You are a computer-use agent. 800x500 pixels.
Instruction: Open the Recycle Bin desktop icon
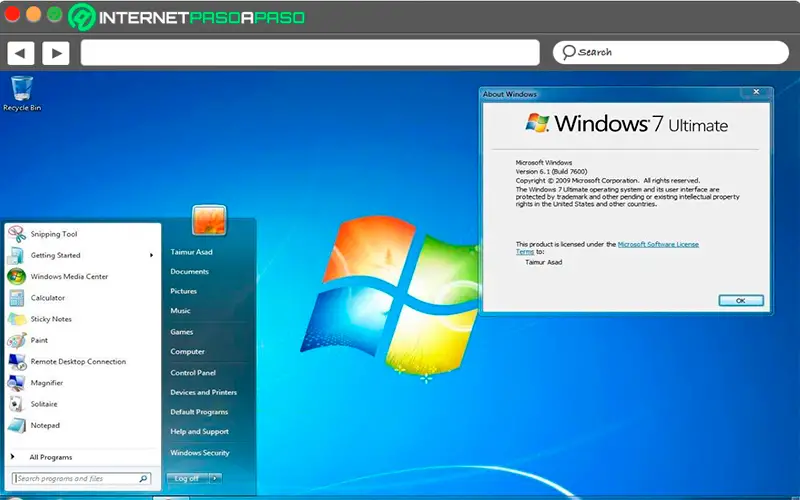click(22, 93)
